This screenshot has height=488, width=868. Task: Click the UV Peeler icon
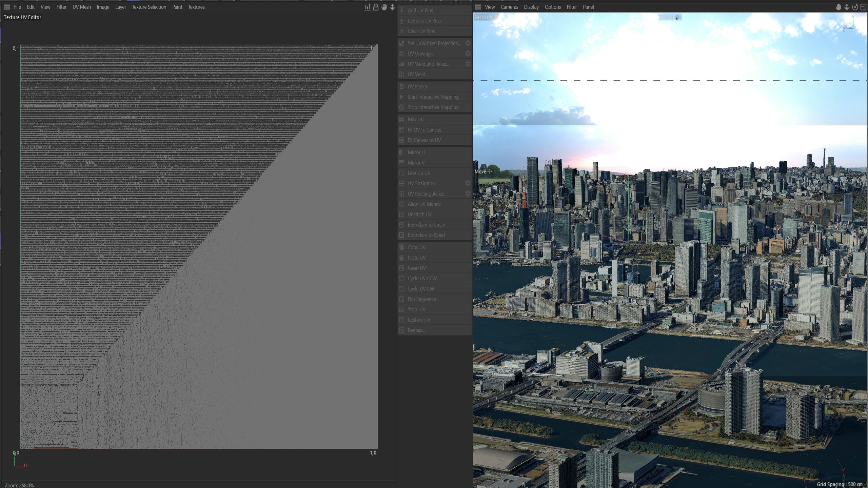(x=402, y=86)
